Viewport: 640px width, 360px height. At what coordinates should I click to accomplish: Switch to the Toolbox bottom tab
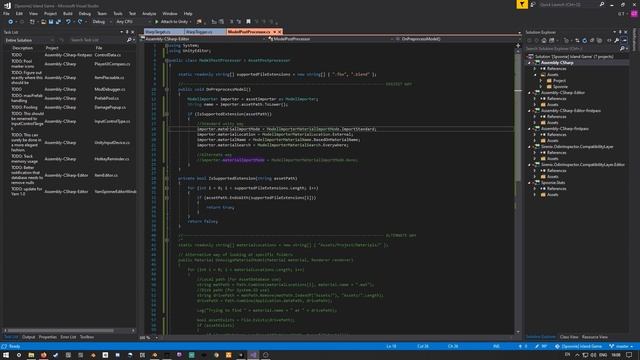click(87, 337)
